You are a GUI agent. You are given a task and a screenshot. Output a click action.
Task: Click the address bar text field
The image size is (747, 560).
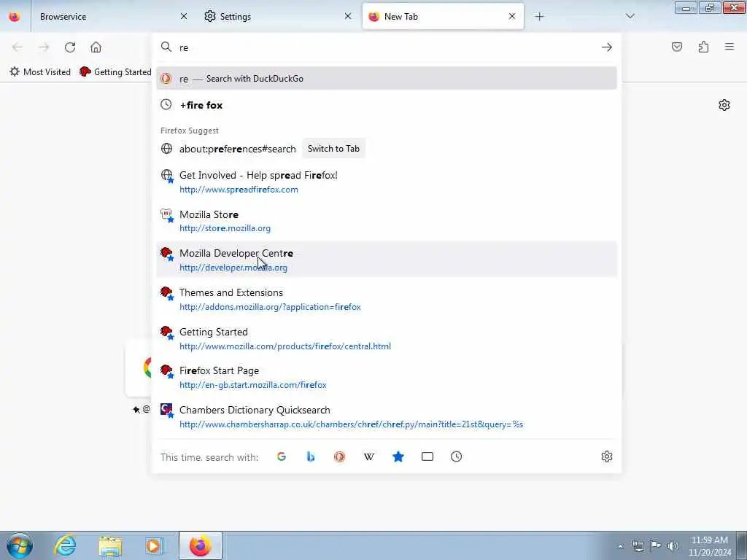[x=386, y=47]
